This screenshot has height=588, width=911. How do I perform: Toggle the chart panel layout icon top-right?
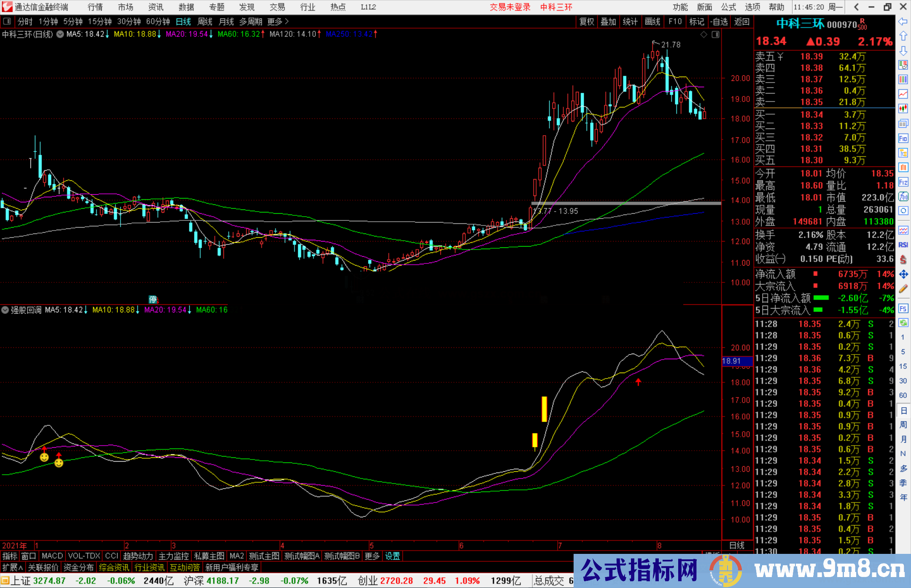tap(715, 35)
